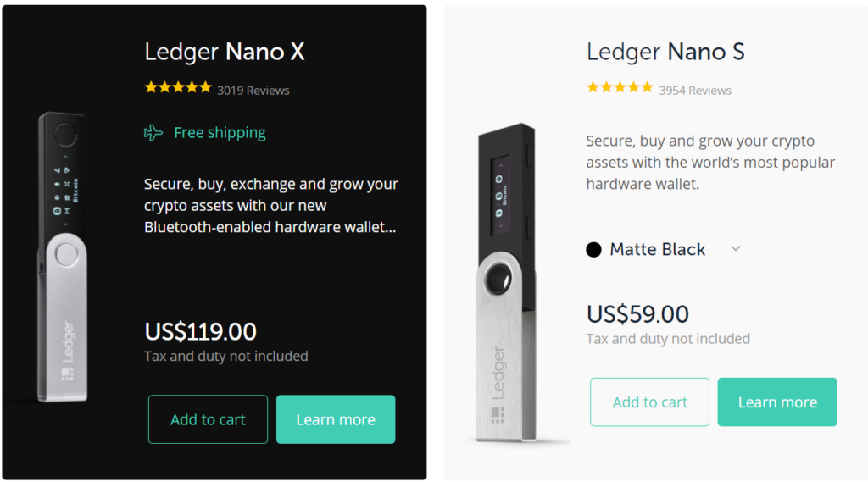Click the Nano X five-star rating
868x482 pixels.
pyautogui.click(x=178, y=86)
